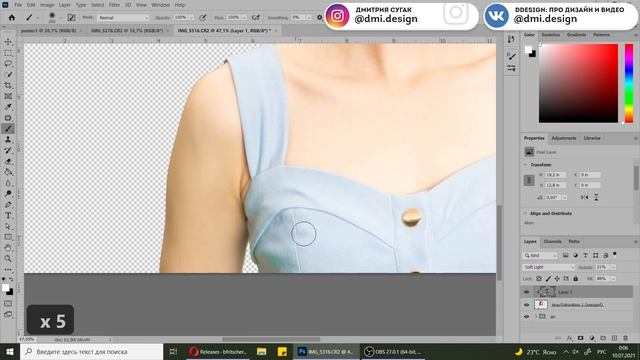Select the Path Selection tool

[8, 226]
